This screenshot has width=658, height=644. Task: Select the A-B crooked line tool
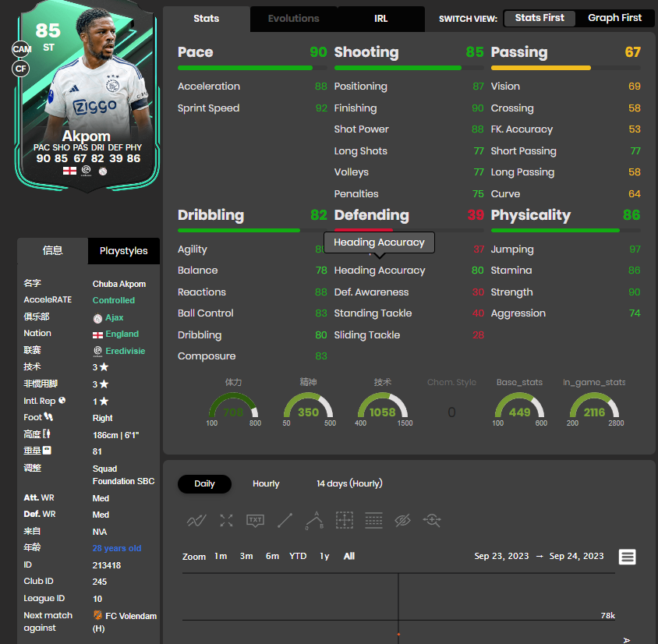click(314, 521)
